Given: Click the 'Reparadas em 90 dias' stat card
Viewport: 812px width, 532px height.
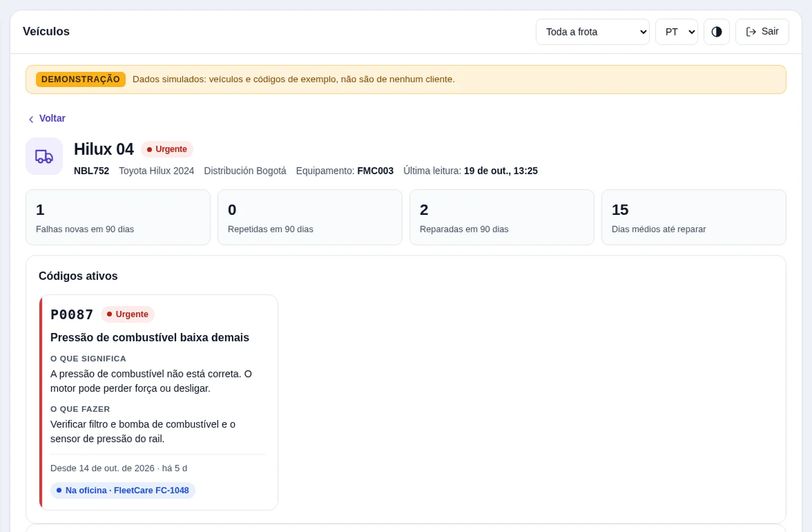Looking at the screenshot, I should (x=502, y=217).
